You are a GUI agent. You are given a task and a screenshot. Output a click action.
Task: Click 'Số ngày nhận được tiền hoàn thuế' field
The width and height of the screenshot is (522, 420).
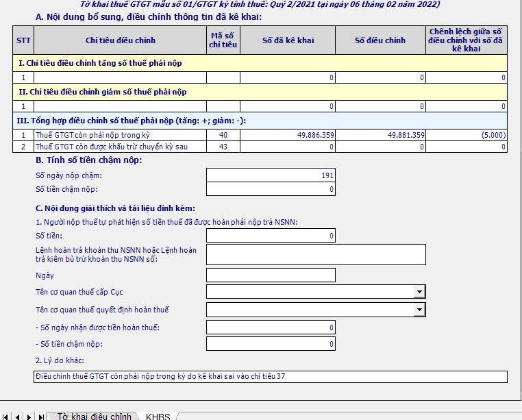pos(271,328)
